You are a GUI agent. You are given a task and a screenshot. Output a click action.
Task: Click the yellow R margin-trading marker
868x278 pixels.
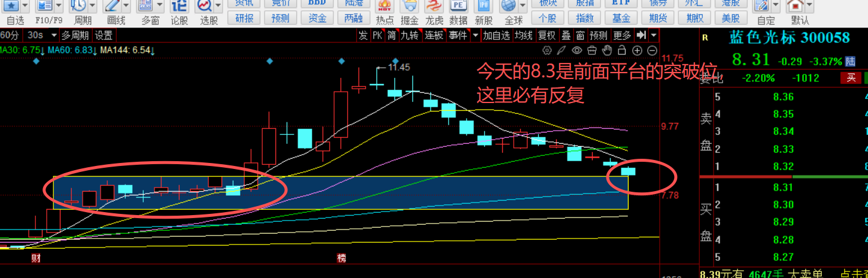click(x=705, y=38)
